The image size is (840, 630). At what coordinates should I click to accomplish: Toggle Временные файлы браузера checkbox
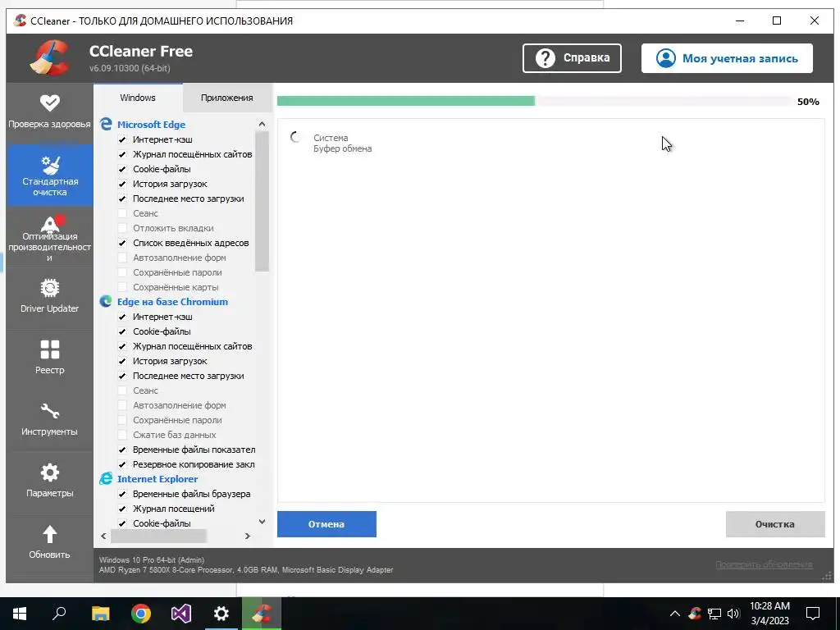[x=122, y=494]
